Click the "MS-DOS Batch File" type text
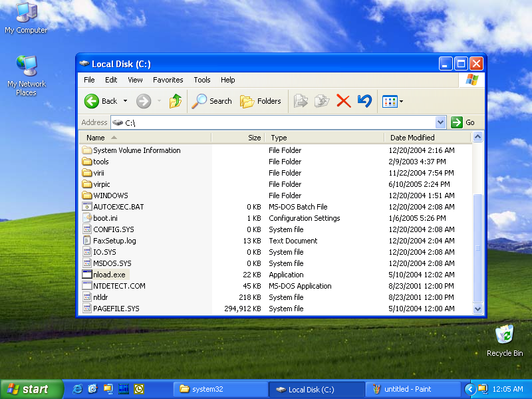 298,207
